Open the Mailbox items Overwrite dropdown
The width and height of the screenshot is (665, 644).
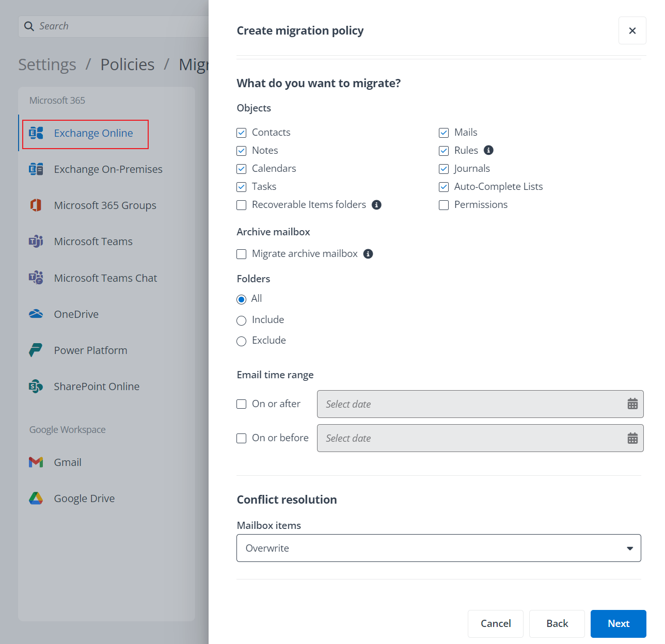[438, 548]
